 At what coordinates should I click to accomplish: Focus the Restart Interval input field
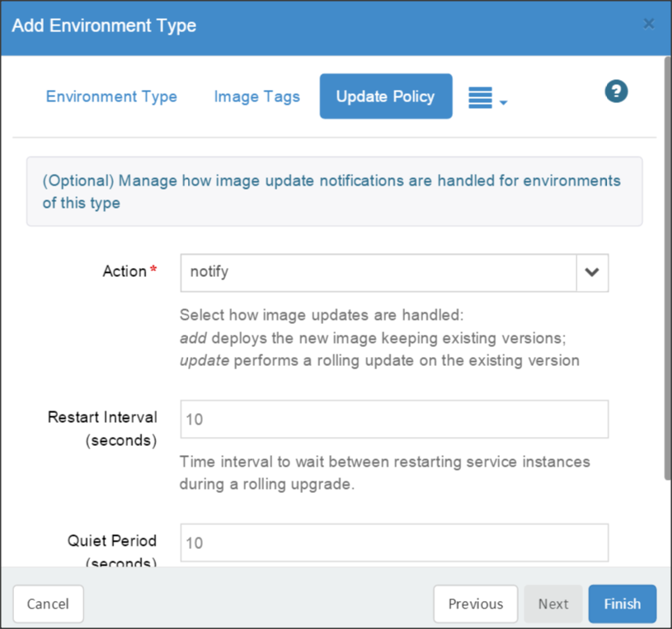(394, 420)
